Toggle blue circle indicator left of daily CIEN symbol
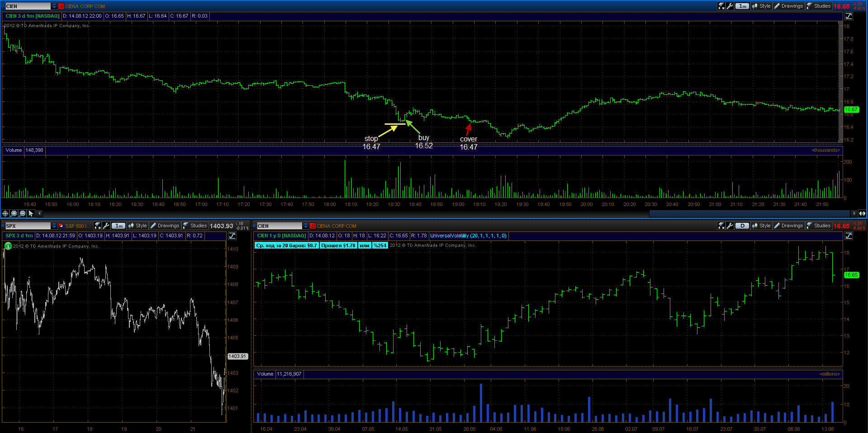Screen dimensions: 868x433 pos(255,226)
